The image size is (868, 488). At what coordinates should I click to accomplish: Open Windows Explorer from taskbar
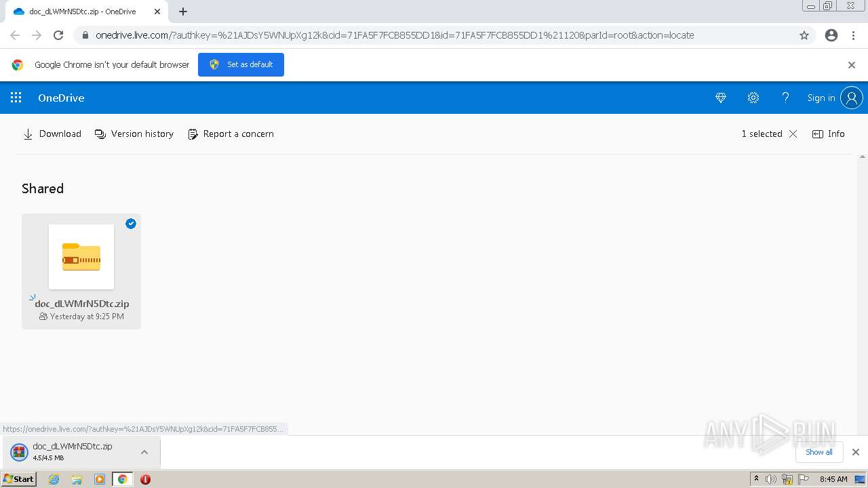coord(77,479)
